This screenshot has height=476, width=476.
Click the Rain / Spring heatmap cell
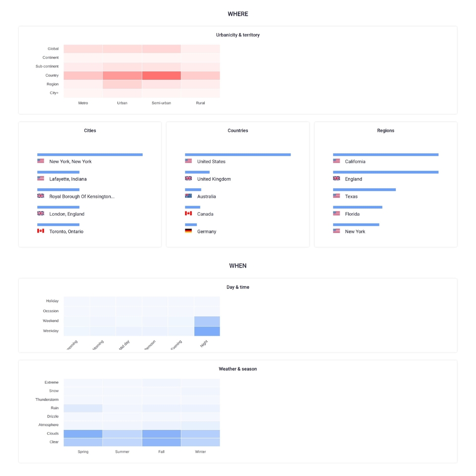tap(83, 408)
